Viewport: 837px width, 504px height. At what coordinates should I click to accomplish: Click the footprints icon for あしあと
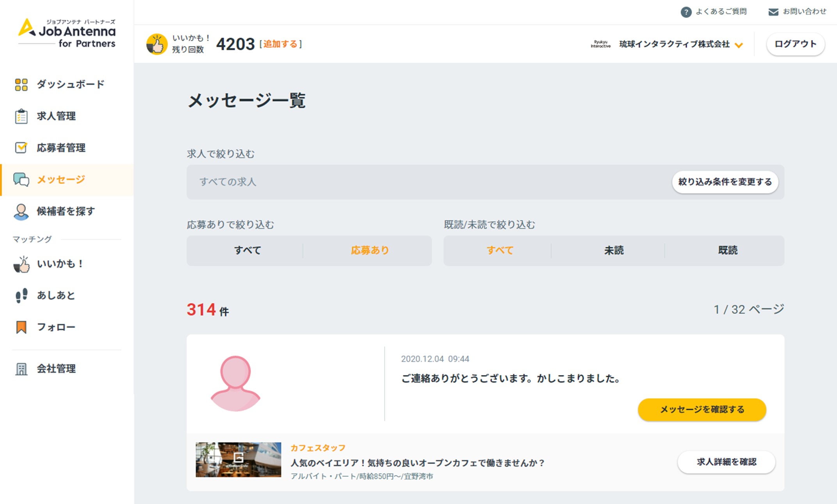[21, 296]
